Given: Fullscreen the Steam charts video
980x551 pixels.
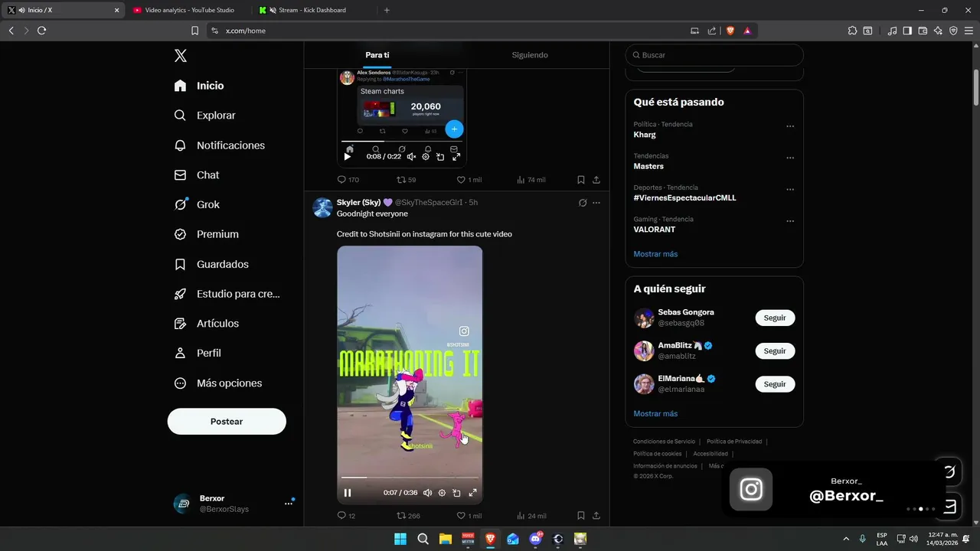Looking at the screenshot, I should tap(456, 157).
